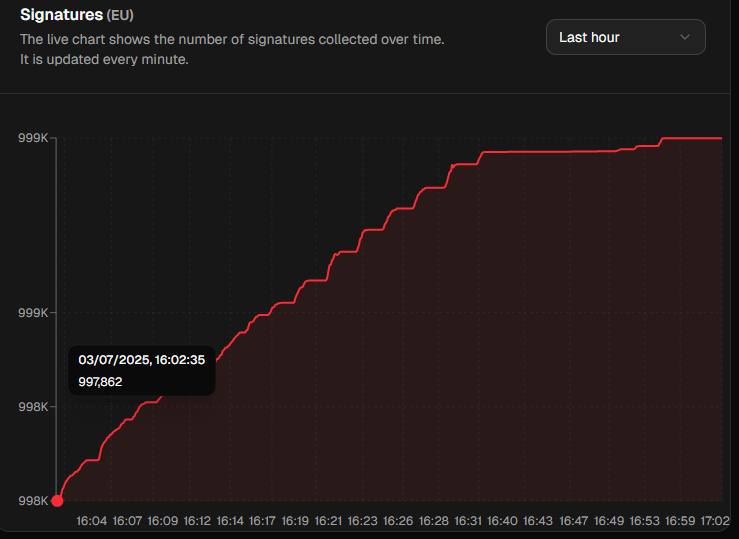The image size is (739, 539).
Task: Click the 16:23 time axis label
Action: [362, 521]
